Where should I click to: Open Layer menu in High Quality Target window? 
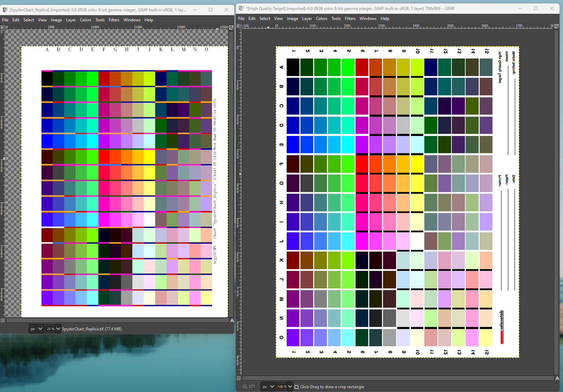[x=307, y=19]
